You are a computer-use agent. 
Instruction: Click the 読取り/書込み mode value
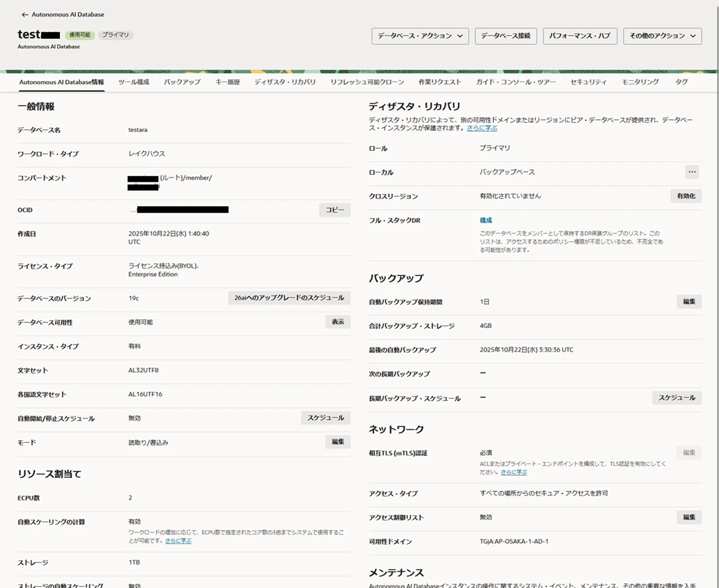click(x=148, y=442)
